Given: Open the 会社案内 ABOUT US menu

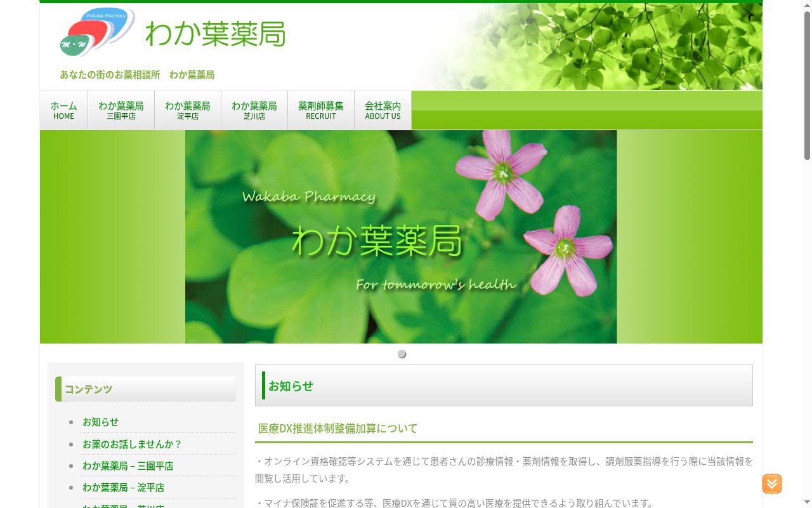Looking at the screenshot, I should (383, 110).
